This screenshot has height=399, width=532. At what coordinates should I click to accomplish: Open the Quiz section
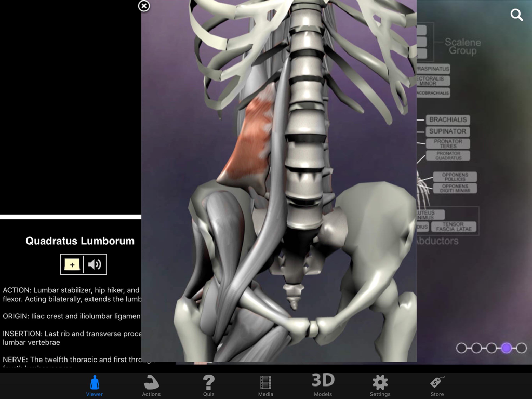[208, 384]
